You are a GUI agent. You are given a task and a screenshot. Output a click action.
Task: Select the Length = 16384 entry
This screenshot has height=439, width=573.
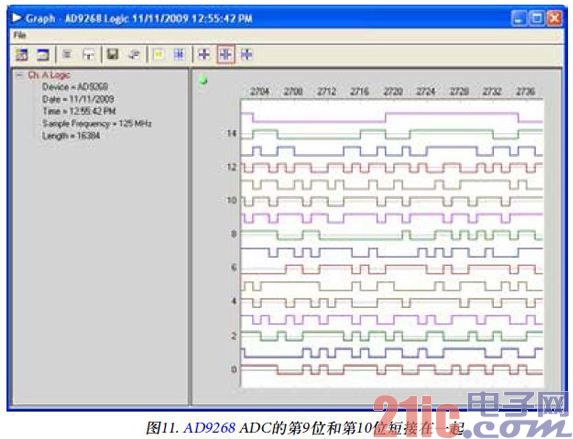point(71,136)
